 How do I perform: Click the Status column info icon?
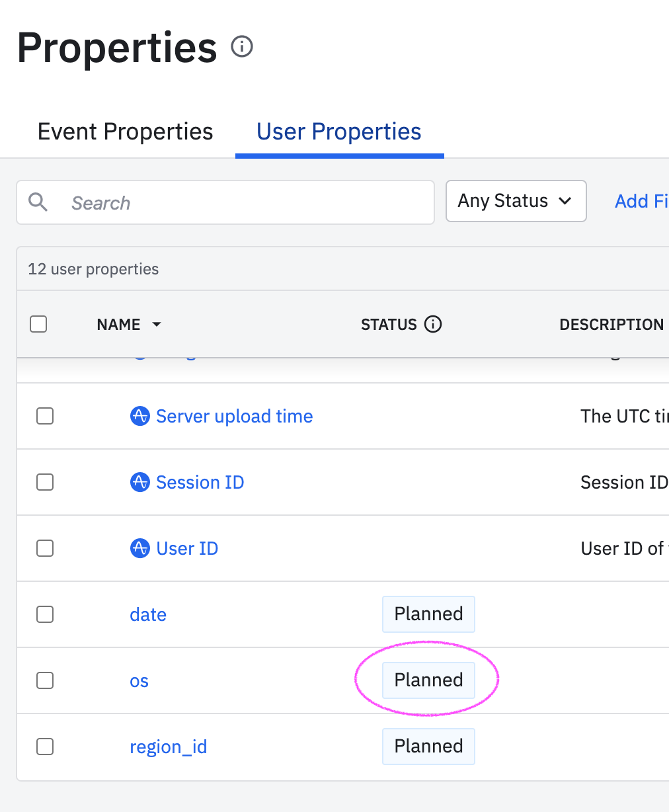tap(433, 325)
